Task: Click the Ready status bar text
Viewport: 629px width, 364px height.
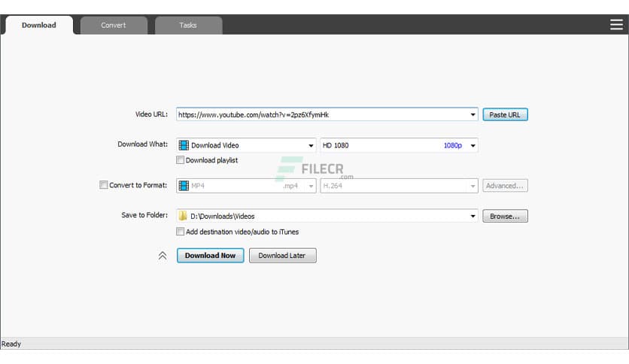Action: click(x=11, y=344)
